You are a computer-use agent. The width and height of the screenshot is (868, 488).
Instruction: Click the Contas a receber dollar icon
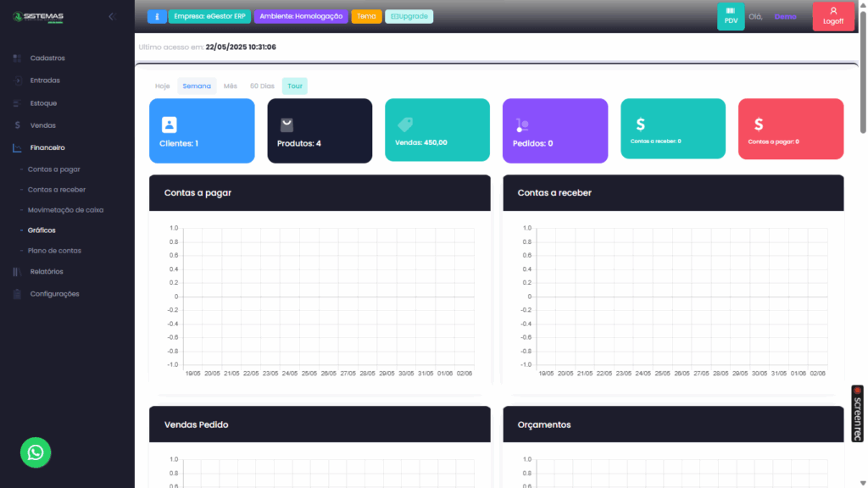click(x=641, y=125)
